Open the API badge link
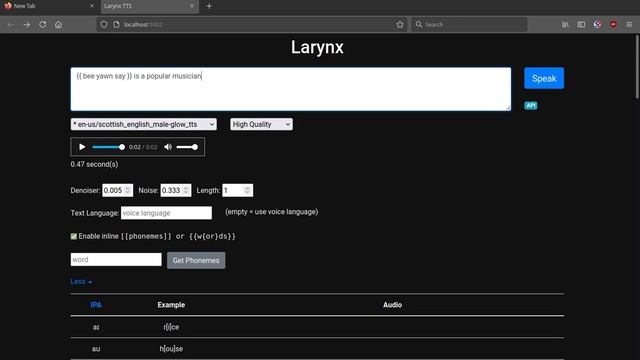 pyautogui.click(x=531, y=105)
